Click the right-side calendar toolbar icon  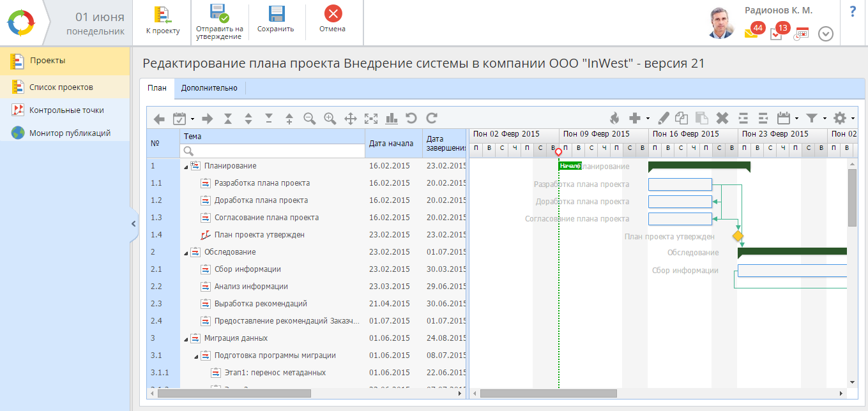[784, 118]
